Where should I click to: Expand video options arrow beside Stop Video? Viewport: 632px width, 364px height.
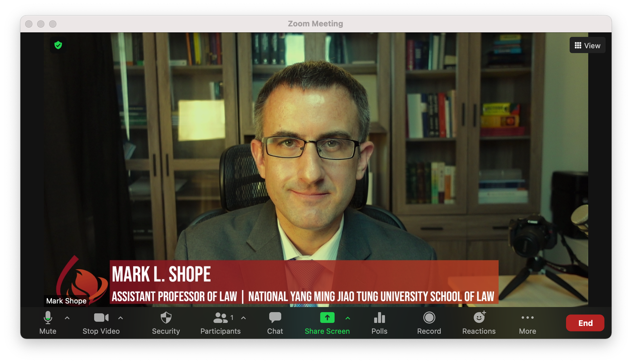121,318
